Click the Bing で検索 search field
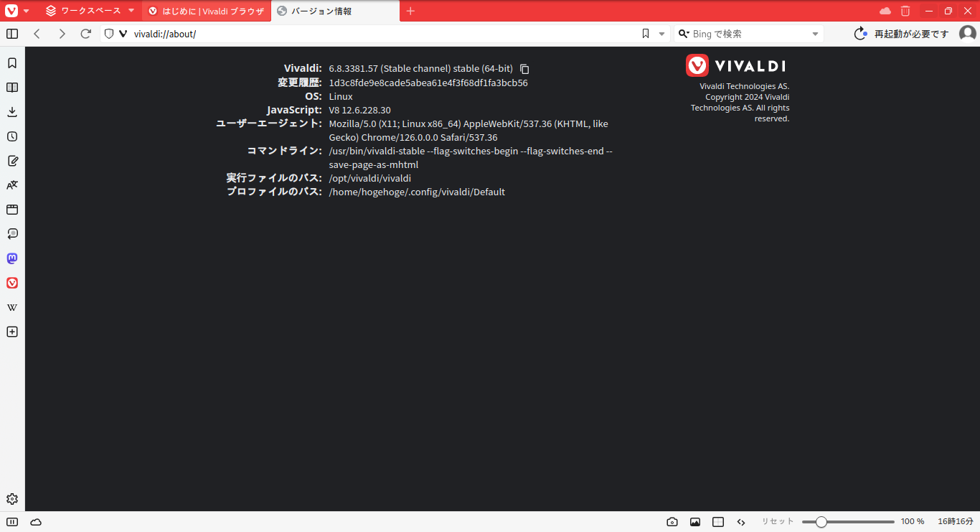This screenshot has height=532, width=980. [750, 34]
